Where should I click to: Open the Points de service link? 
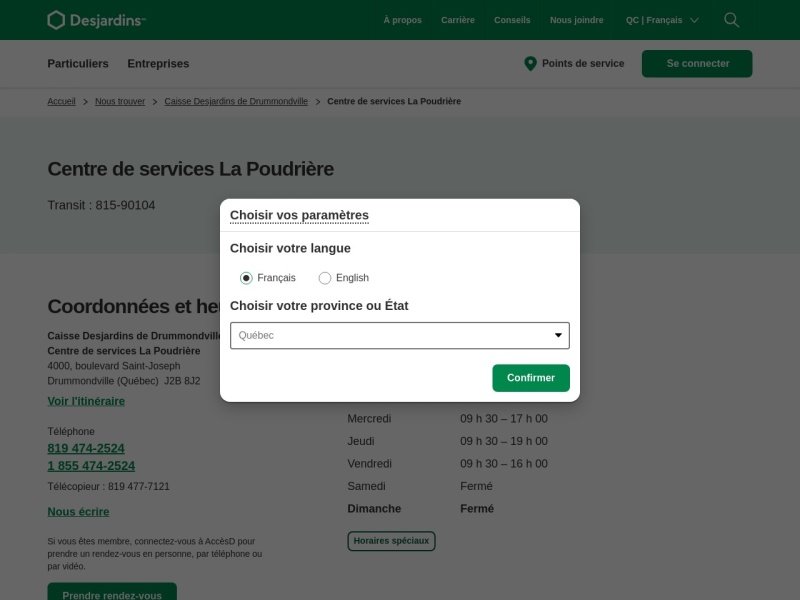click(x=583, y=64)
